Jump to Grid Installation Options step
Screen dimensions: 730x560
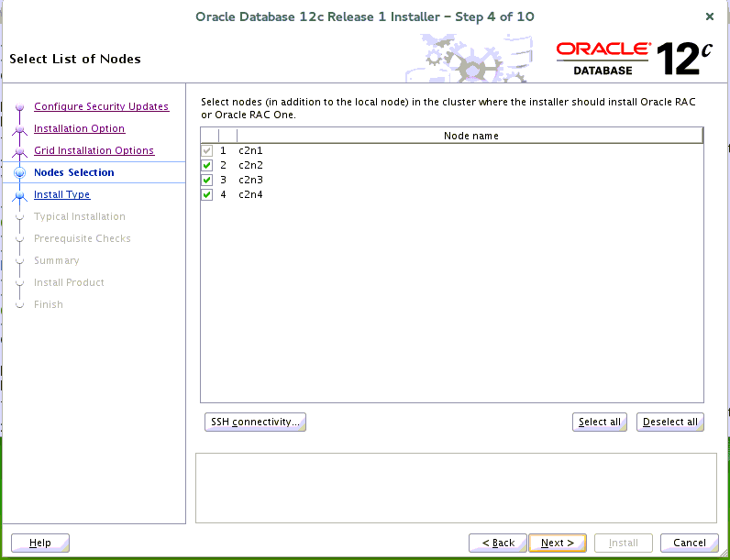click(94, 150)
